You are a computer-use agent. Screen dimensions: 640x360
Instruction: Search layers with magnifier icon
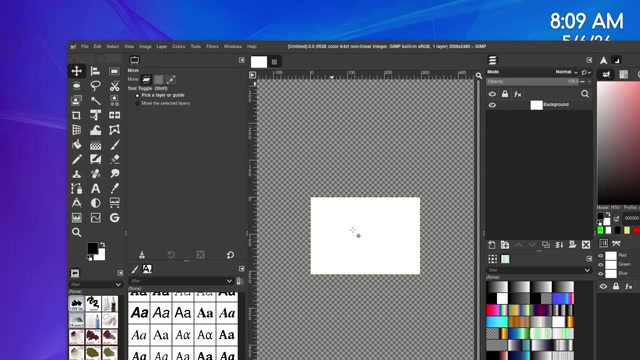click(x=585, y=94)
